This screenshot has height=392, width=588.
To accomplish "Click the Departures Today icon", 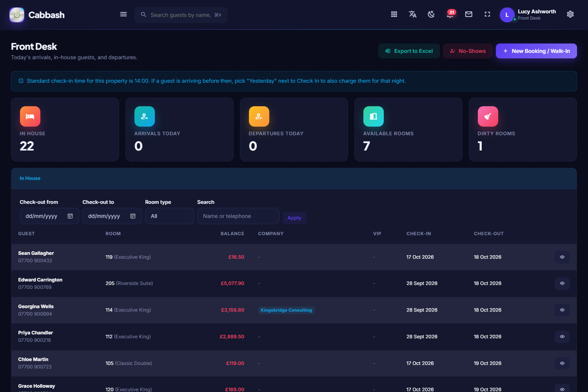I will coord(259,116).
